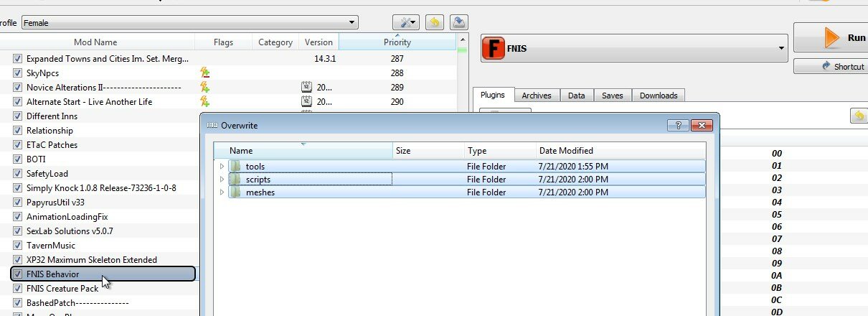The image size is (868, 316).
Task: Switch to the Downloads tab
Action: pyautogui.click(x=659, y=96)
